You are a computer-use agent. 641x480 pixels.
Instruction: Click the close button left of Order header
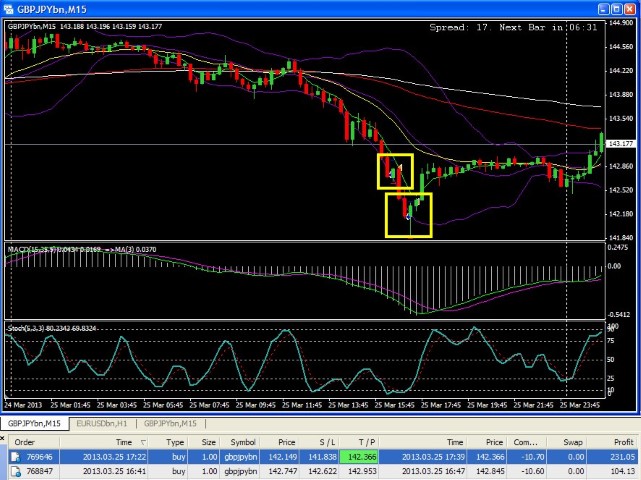pos(2,438)
